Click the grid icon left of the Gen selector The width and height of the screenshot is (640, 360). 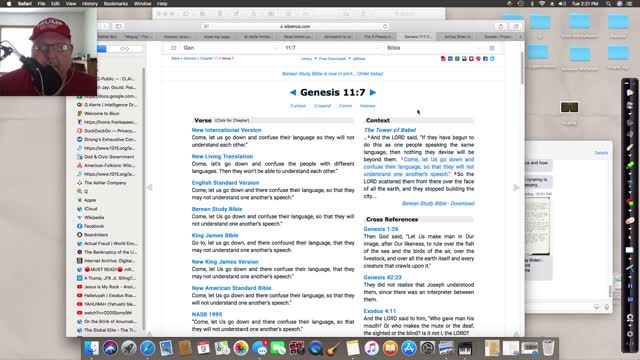point(173,48)
